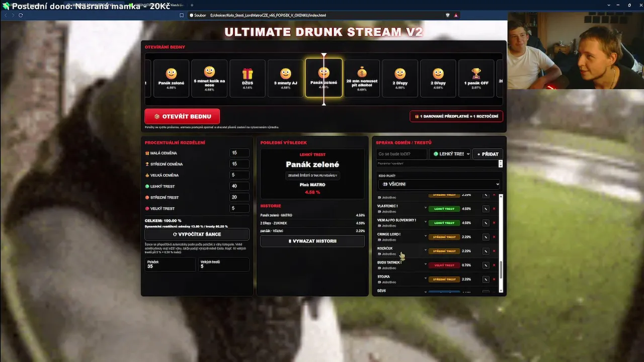This screenshot has height=362, width=644.
Task: Expand the KOZÁČEK row chevron
Action: 425,250
